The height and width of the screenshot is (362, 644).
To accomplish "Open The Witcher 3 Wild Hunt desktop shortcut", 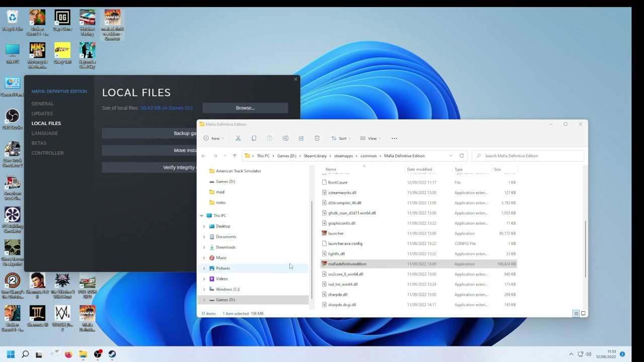I will pyautogui.click(x=62, y=287).
